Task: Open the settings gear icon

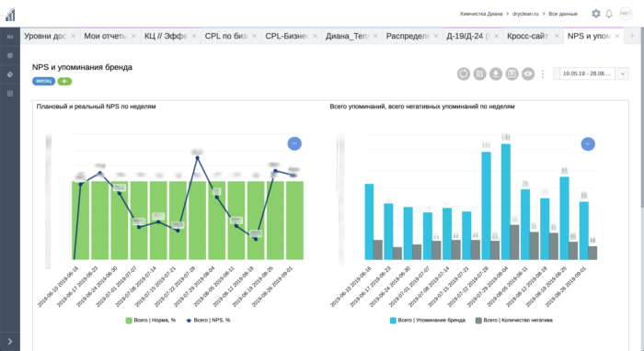Action: 596,14
